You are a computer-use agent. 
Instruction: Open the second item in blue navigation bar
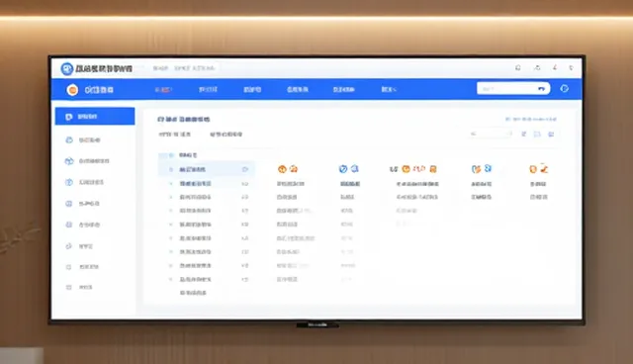click(x=208, y=89)
